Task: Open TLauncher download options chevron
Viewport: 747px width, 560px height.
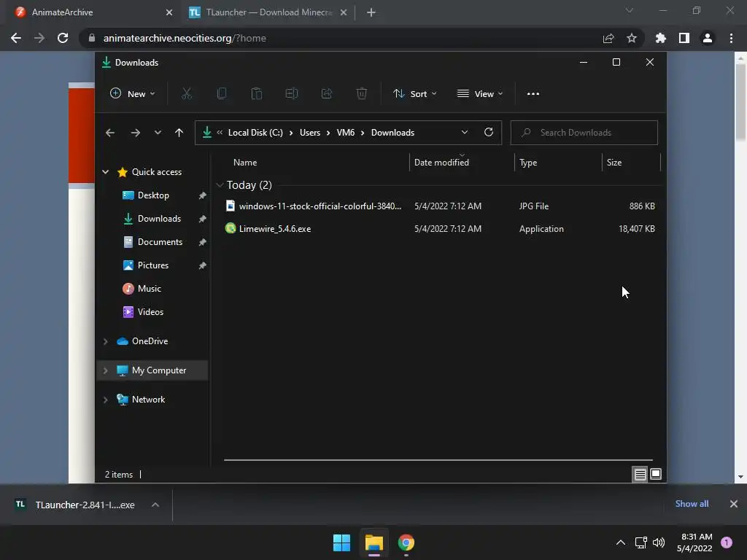Action: click(x=155, y=505)
